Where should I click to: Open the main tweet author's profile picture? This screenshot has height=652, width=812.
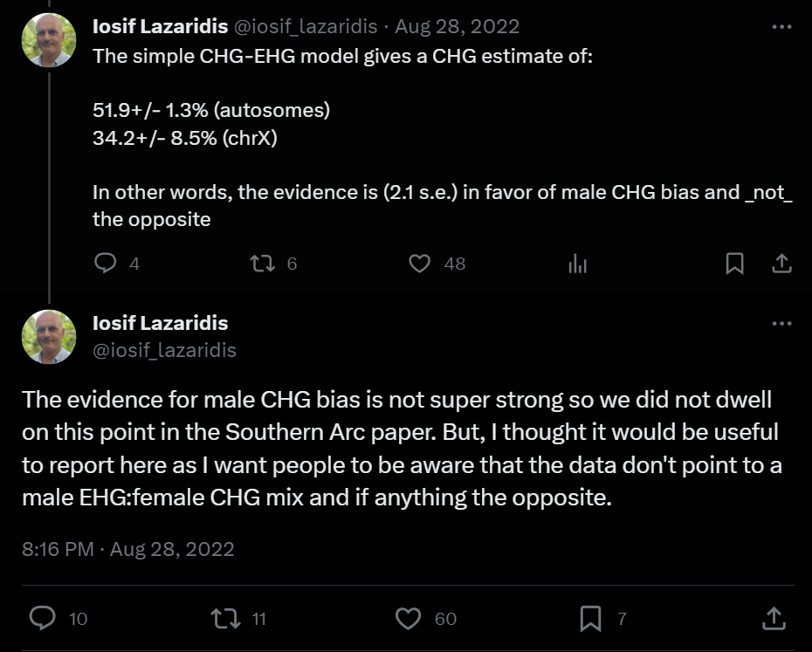49,336
